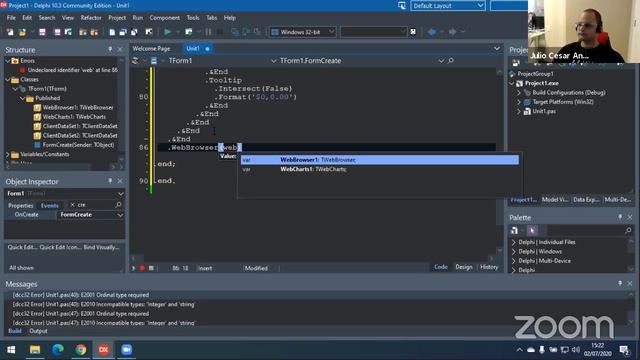
Task: Click the View Form toggle icon
Action: pyautogui.click(x=134, y=32)
